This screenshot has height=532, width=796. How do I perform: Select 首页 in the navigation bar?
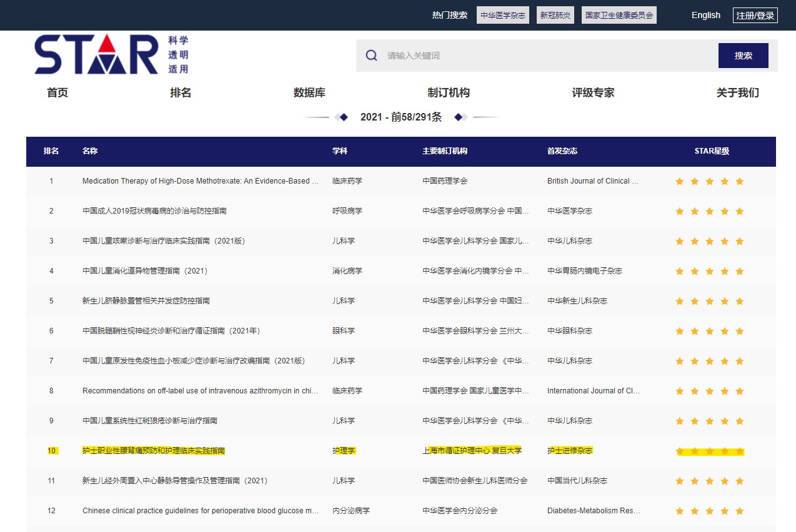[57, 92]
